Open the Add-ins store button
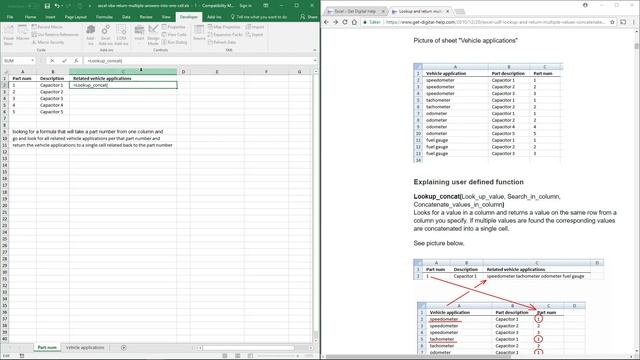Image resolution: width=640 pixels, height=360 pixels. (91, 35)
